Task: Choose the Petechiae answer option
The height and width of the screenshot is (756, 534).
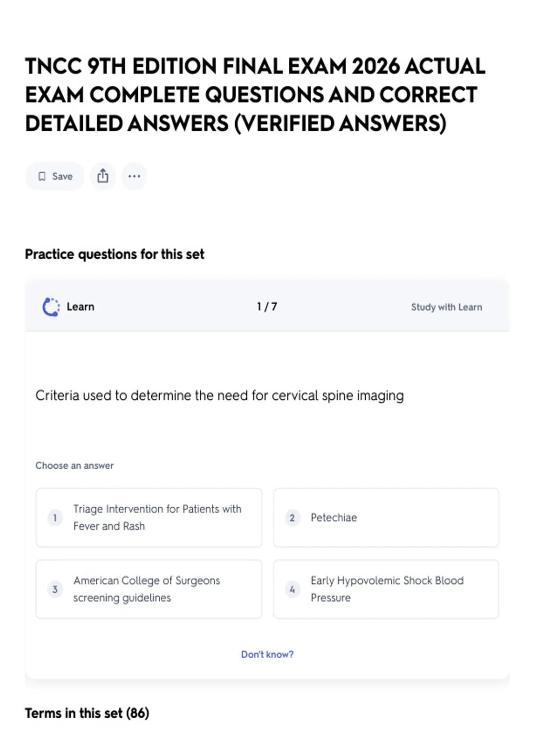Action: pos(386,518)
